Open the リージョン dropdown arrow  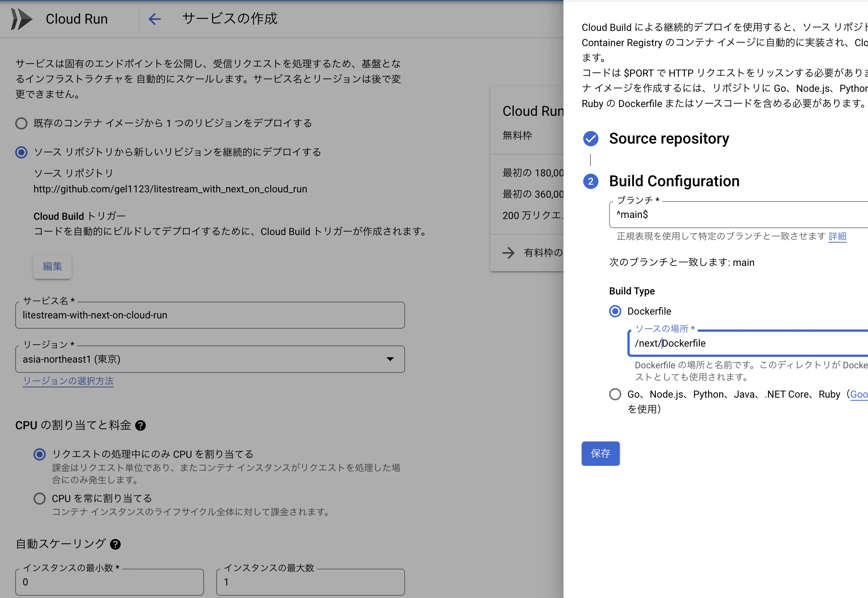pyautogui.click(x=390, y=359)
